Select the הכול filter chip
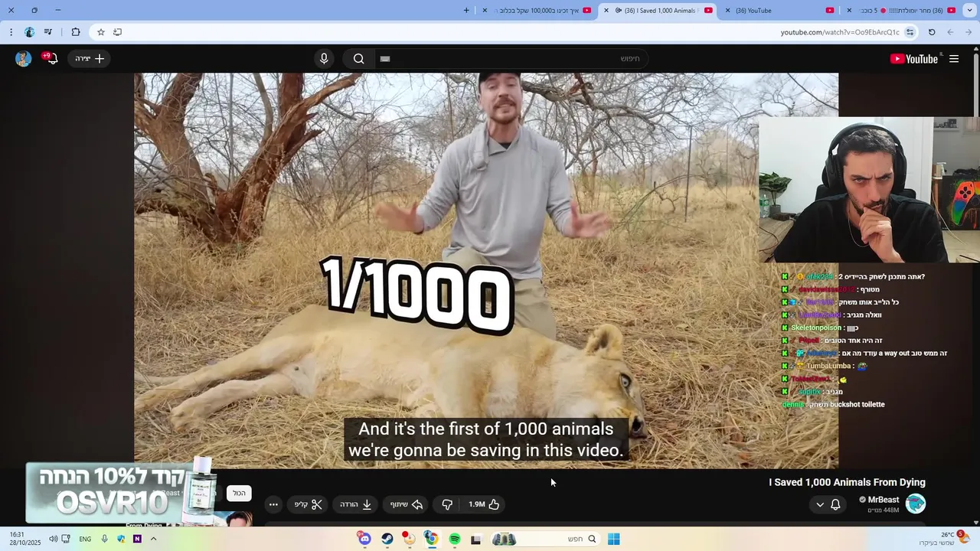This screenshot has width=980, height=551. coord(239,494)
